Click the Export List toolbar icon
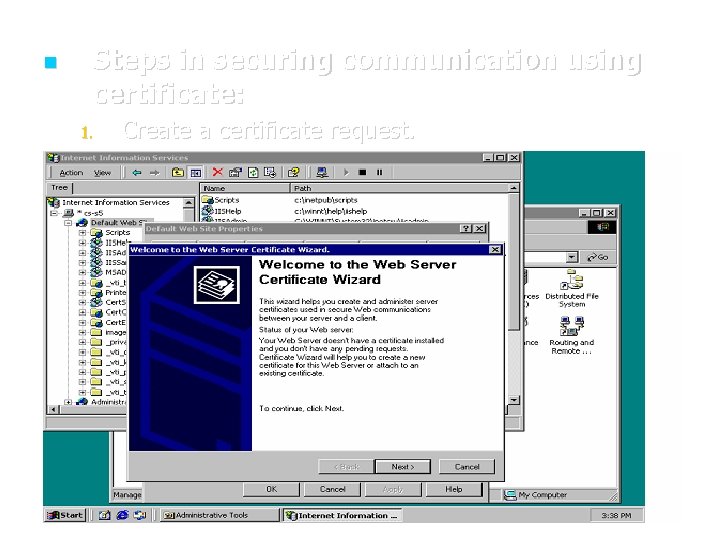The image size is (720, 540). coord(270,173)
